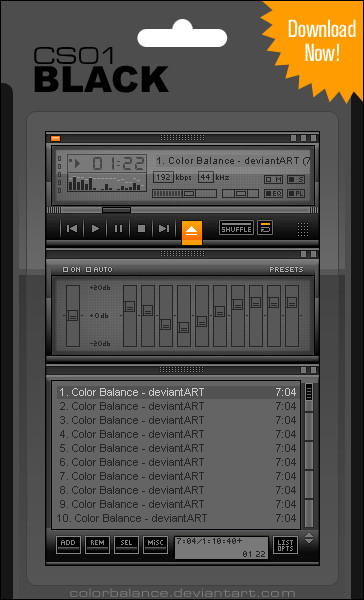Click the sixth equalizer band slider handle

pyautogui.click(x=220, y=311)
